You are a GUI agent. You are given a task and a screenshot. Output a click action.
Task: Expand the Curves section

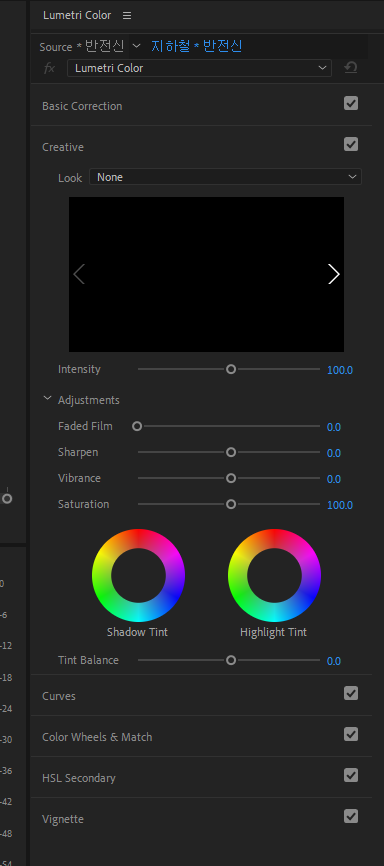click(59, 696)
